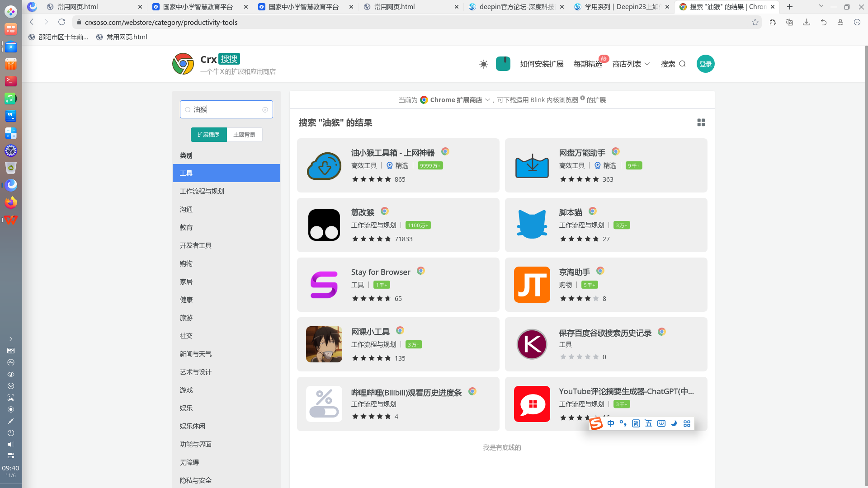Open a new browser tab
This screenshot has height=488, width=868.
790,7
